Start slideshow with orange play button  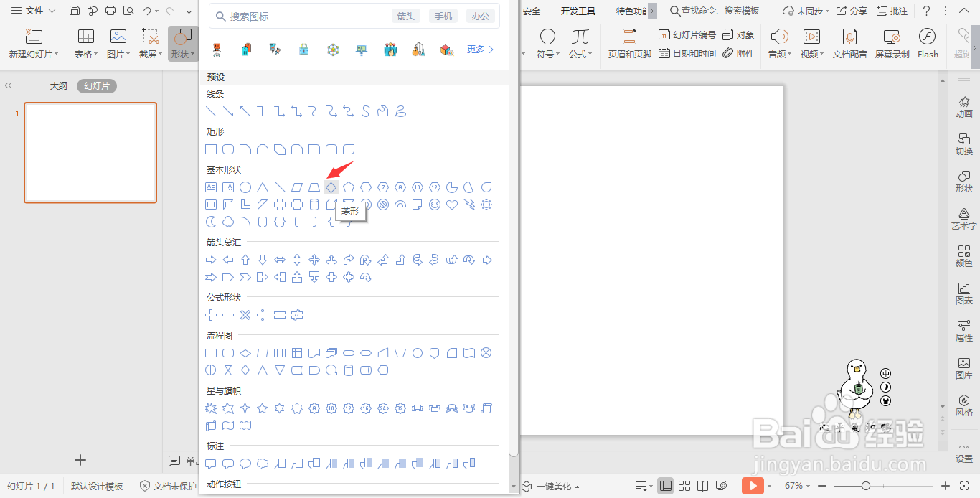tap(753, 486)
